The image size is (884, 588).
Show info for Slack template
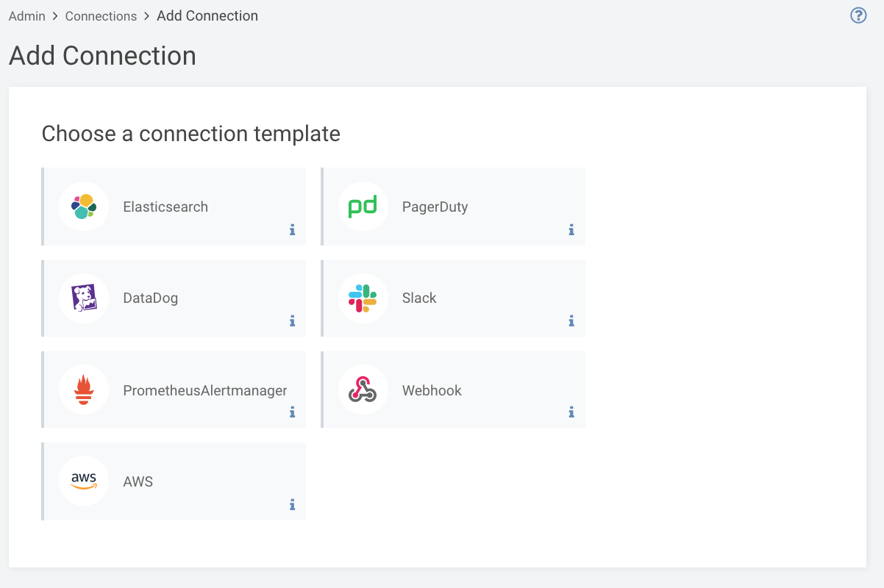[571, 321]
